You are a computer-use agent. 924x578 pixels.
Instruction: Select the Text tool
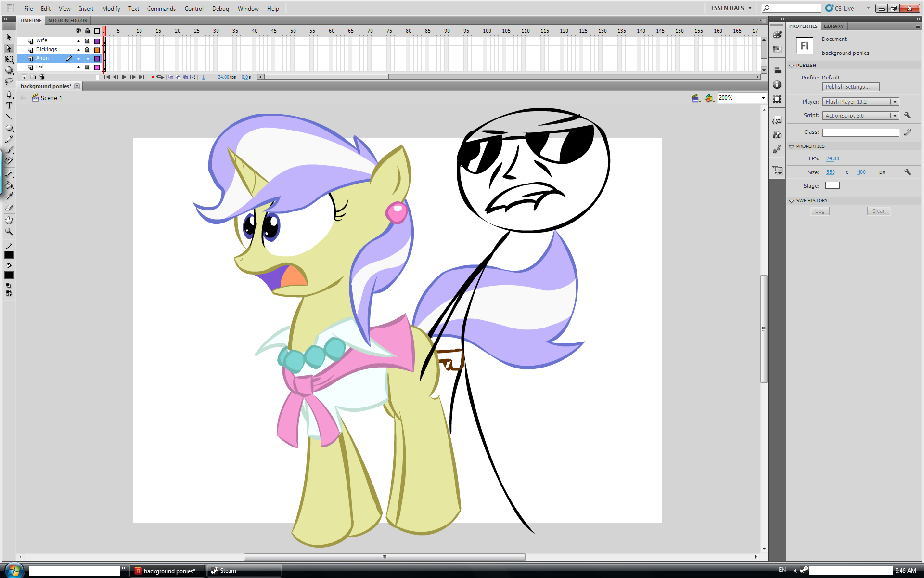coord(9,105)
